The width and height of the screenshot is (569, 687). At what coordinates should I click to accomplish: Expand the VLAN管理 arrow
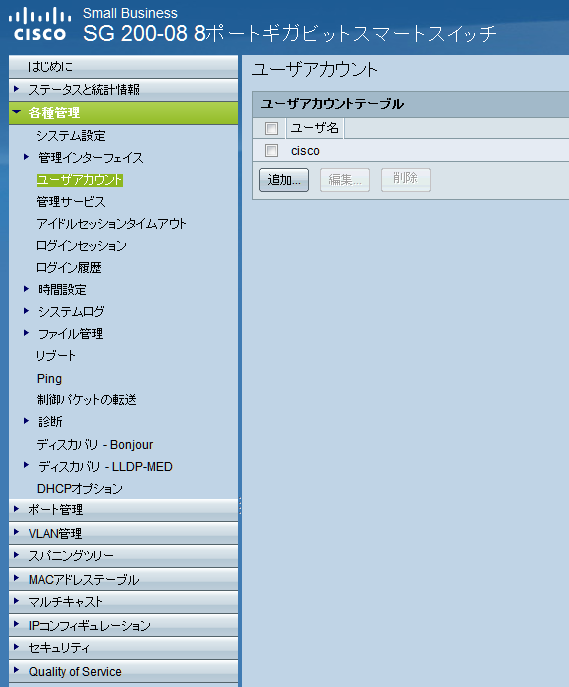pyautogui.click(x=17, y=532)
